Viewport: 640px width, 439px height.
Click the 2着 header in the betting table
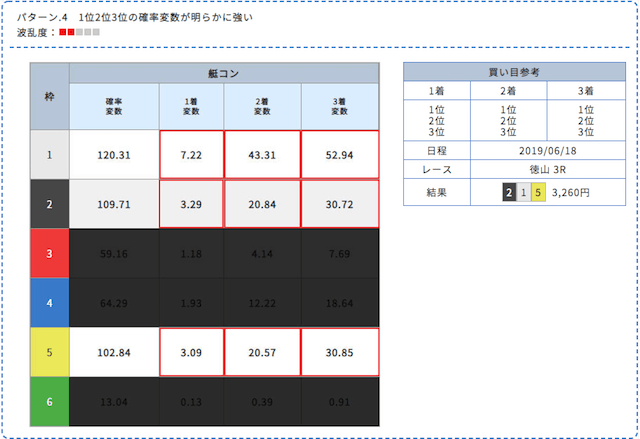[x=509, y=91]
